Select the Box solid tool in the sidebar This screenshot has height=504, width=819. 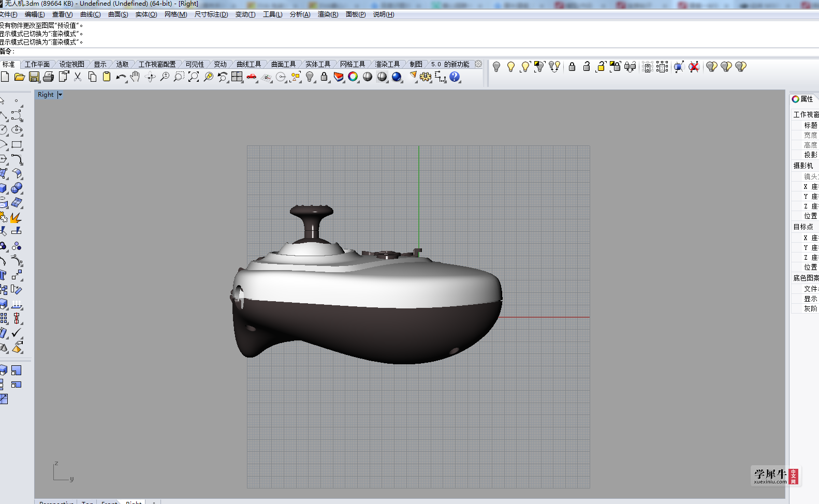coord(4,188)
